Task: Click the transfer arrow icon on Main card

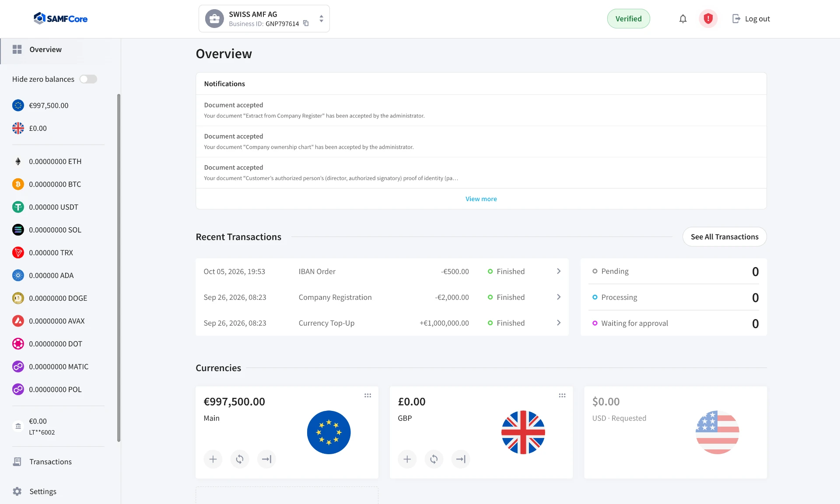Action: [x=266, y=459]
